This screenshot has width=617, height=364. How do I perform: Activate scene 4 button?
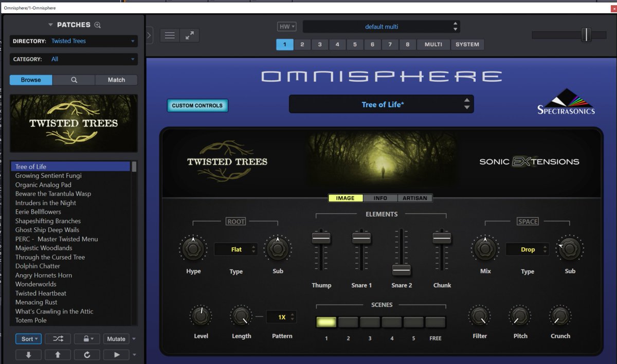coord(392,322)
